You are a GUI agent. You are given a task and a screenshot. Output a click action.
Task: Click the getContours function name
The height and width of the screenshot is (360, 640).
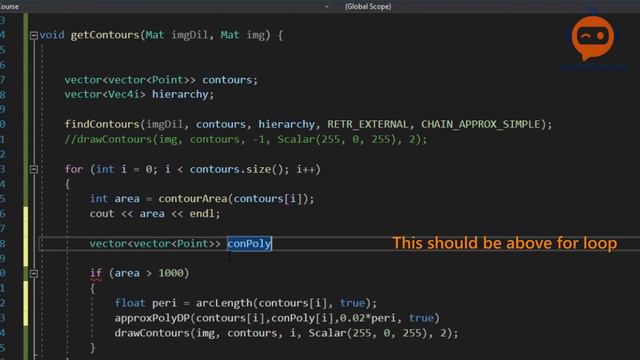105,35
